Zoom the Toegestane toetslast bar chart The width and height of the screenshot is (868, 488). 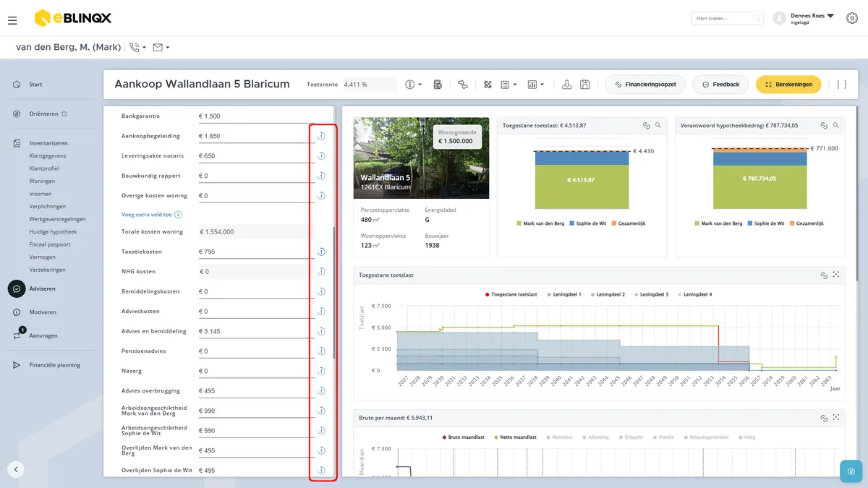[x=658, y=125]
